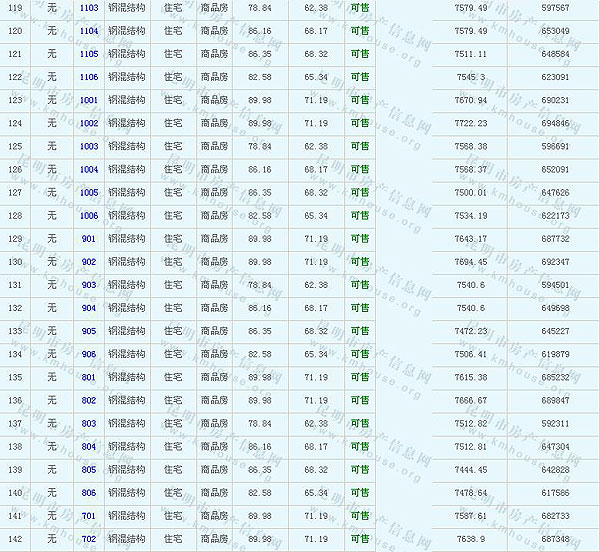Screen dimensions: 600x552
Task: Open room 1103 link
Action: pyautogui.click(x=89, y=7)
